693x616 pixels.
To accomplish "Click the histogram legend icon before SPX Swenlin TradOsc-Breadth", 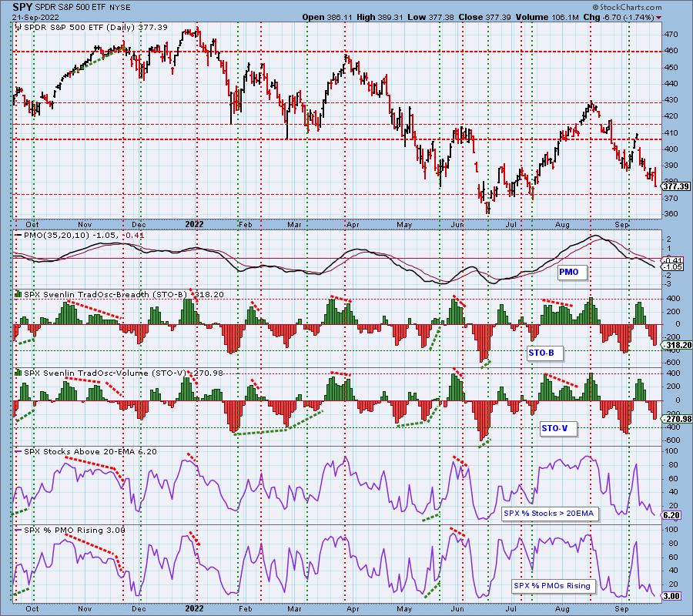I will tap(18, 294).
